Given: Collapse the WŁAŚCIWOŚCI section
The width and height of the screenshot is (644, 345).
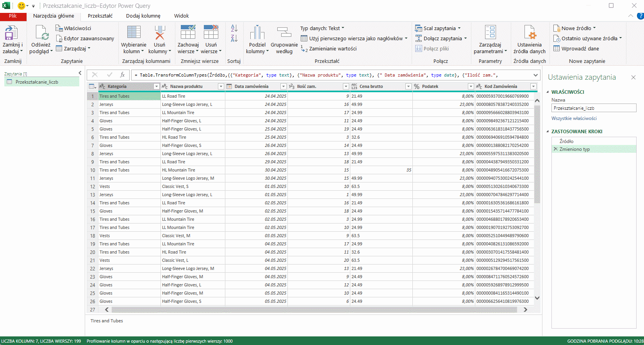Looking at the screenshot, I should point(548,92).
